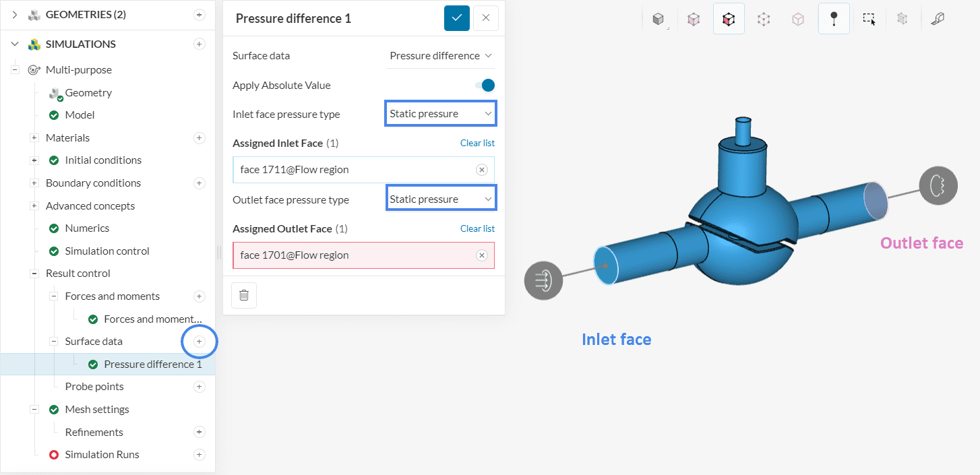980x475 pixels.
Task: Open Numerics settings in tree
Action: coord(87,228)
